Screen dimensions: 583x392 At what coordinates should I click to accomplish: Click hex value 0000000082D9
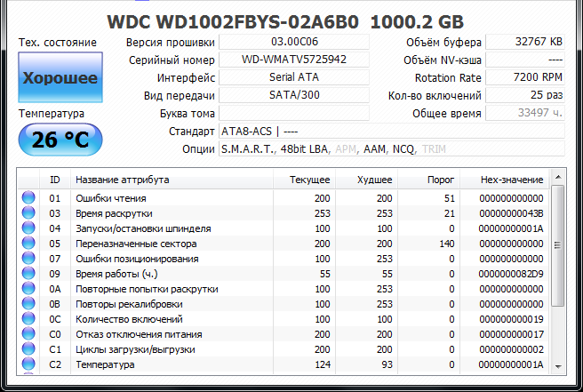tap(511, 274)
